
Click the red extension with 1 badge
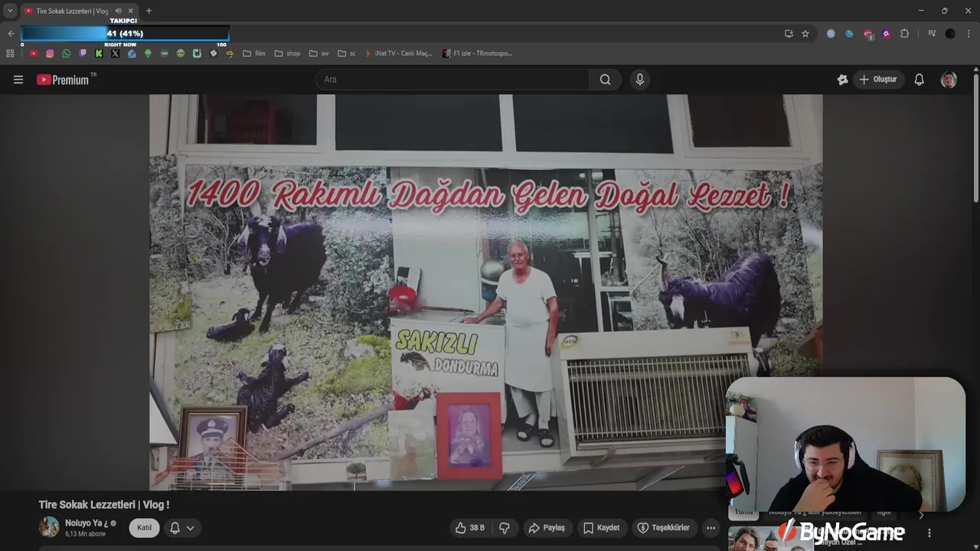(x=867, y=34)
